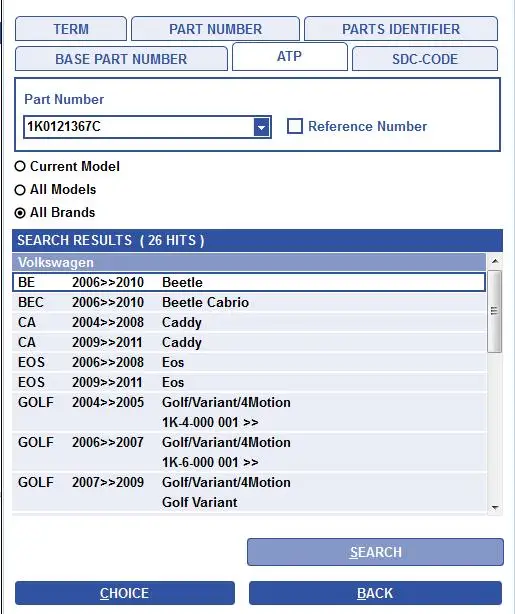Switch to the TERM tab
Viewport: 515px width, 614px height.
tap(71, 29)
